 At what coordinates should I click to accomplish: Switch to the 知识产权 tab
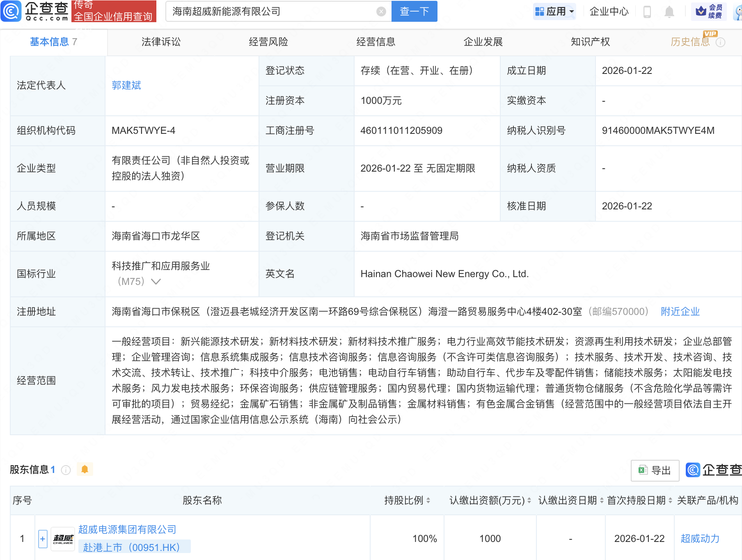(x=590, y=42)
